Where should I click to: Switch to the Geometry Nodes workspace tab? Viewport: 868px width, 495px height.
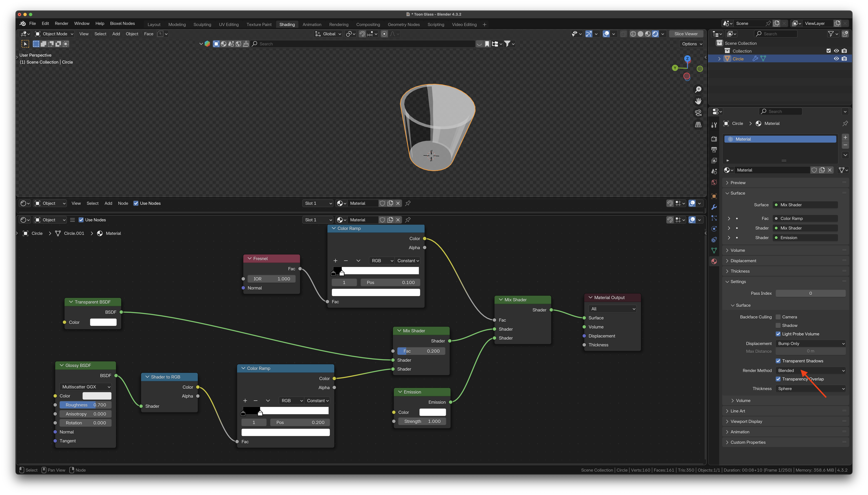[404, 24]
